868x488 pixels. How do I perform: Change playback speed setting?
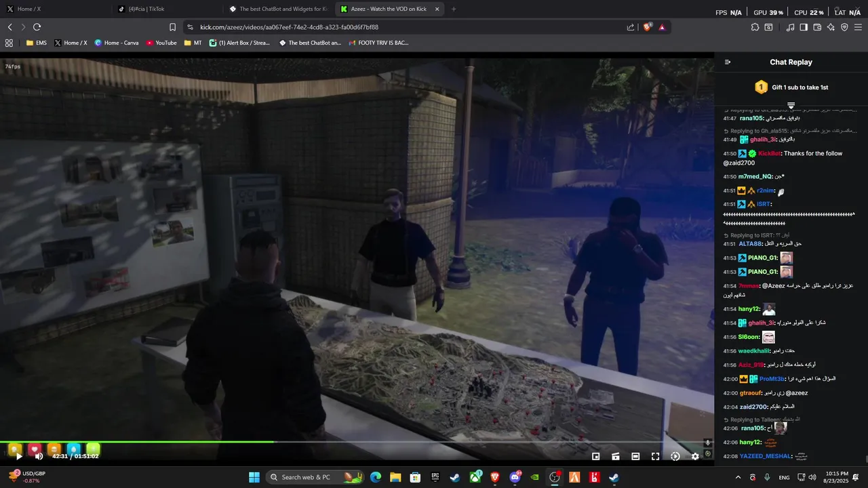[x=675, y=457]
